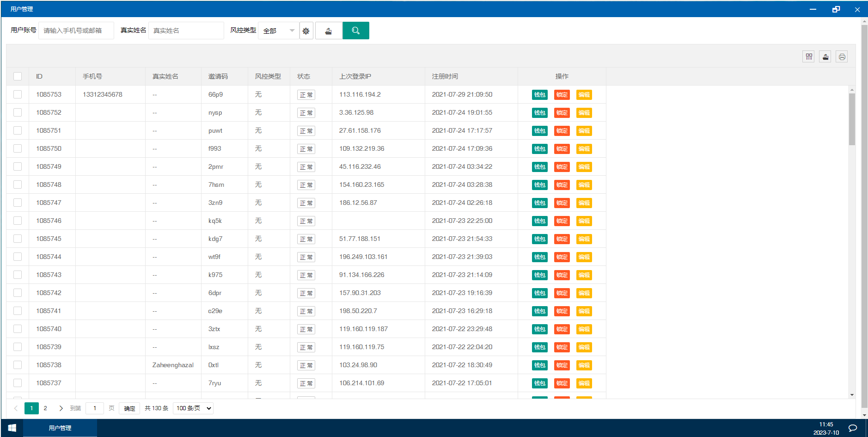This screenshot has width=868, height=437.
Task: Click the 用户账号 phone or email input
Action: pyautogui.click(x=76, y=31)
